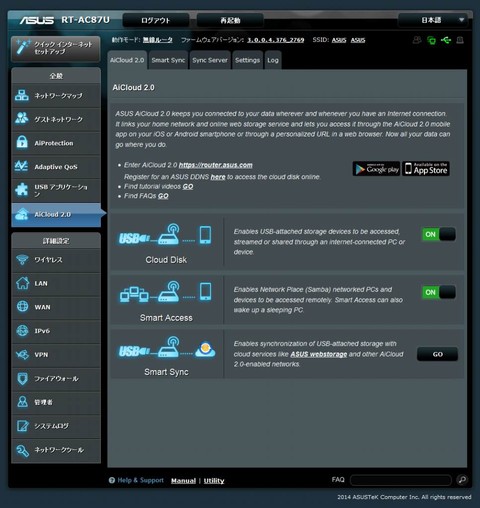Click the Quick Internet Setup wand icon

[x=23, y=48]
